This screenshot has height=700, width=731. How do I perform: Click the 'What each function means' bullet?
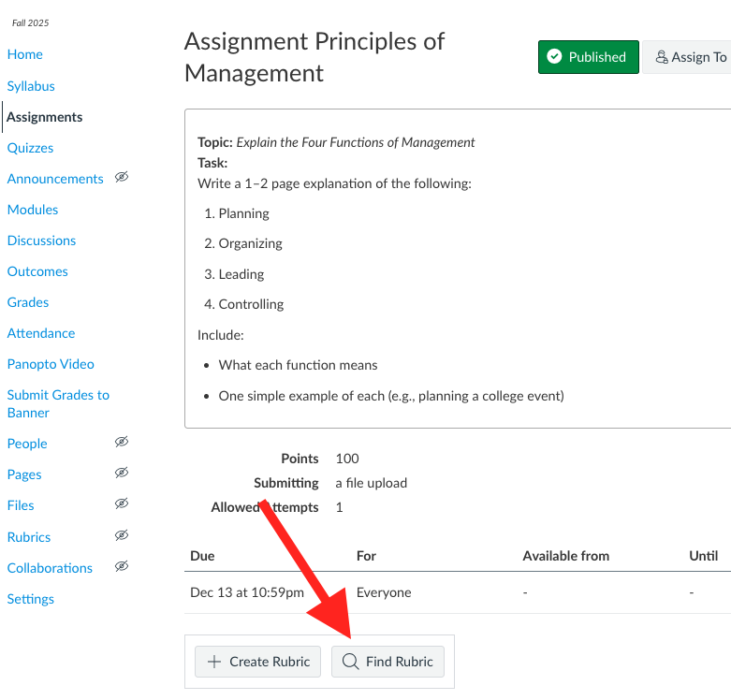[x=298, y=365]
